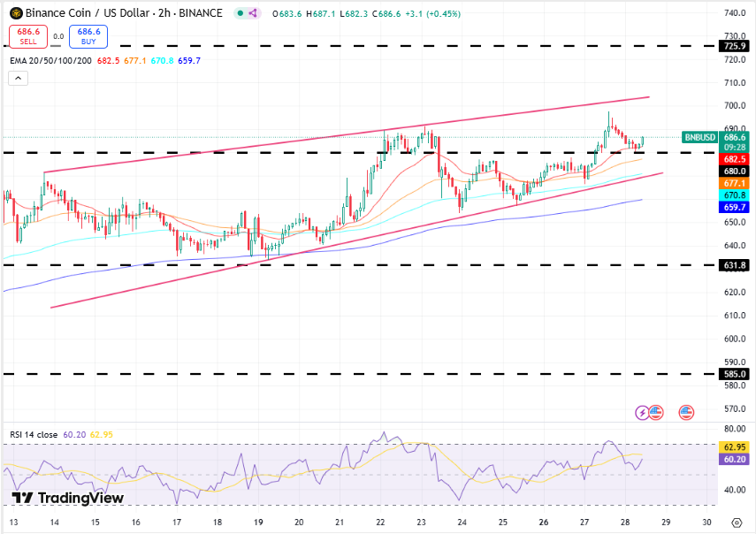Select the EMA 20/50/100/200 indicator label
The width and height of the screenshot is (756, 534).
tap(50, 61)
